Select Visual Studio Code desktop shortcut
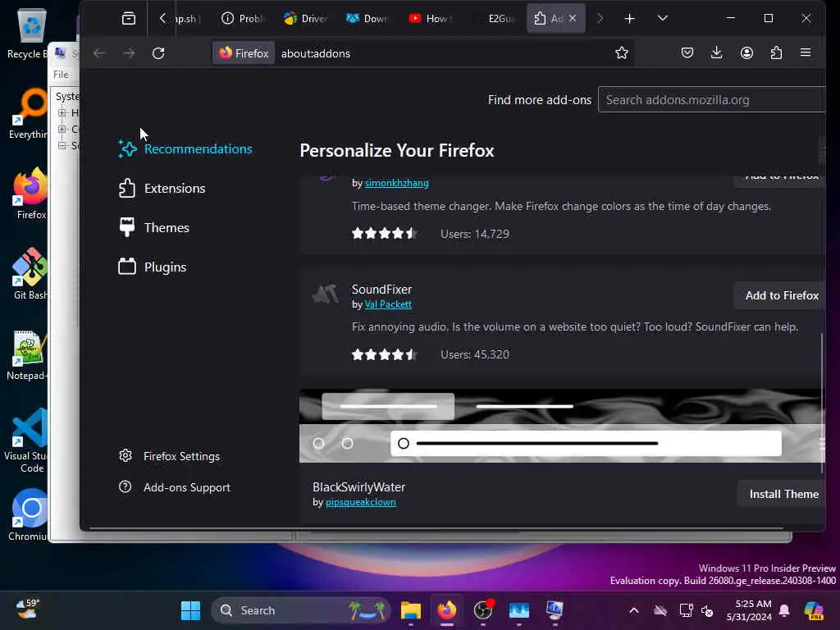840x630 pixels. 25,441
